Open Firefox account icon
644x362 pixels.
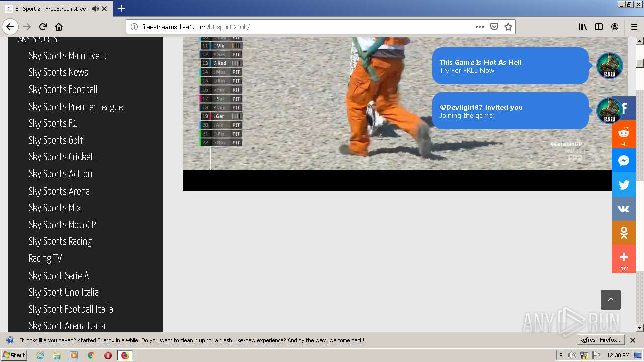[x=615, y=27]
